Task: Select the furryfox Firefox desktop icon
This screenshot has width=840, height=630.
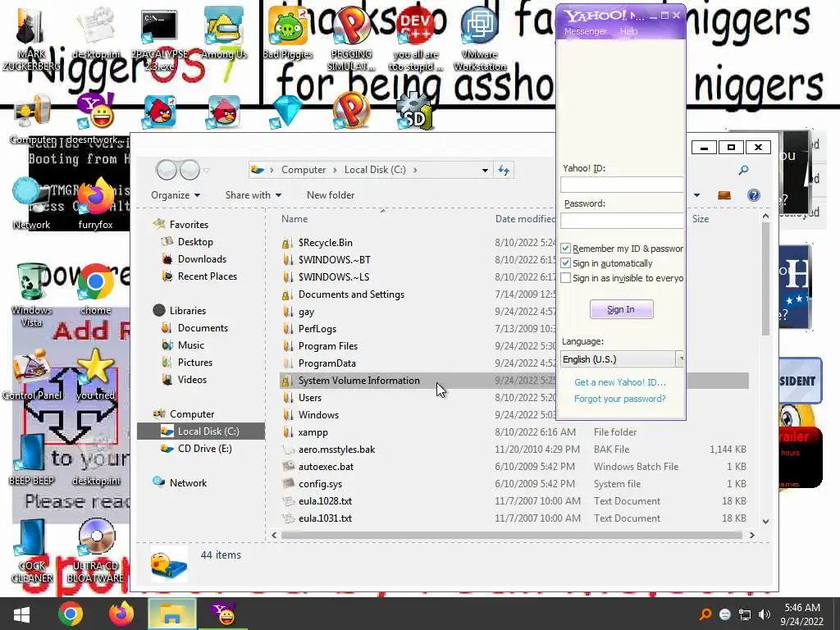Action: [96, 203]
